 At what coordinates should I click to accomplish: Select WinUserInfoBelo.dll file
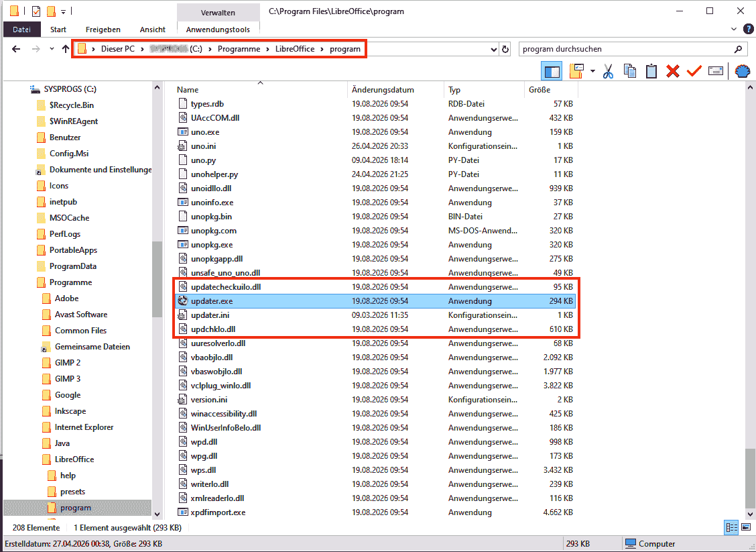coord(226,427)
